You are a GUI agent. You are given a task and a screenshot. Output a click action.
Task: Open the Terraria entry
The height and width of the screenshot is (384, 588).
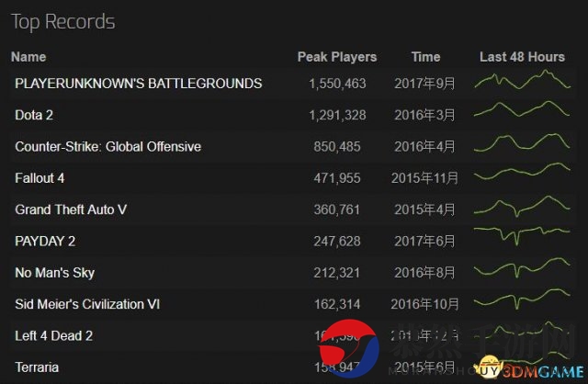pyautogui.click(x=37, y=367)
